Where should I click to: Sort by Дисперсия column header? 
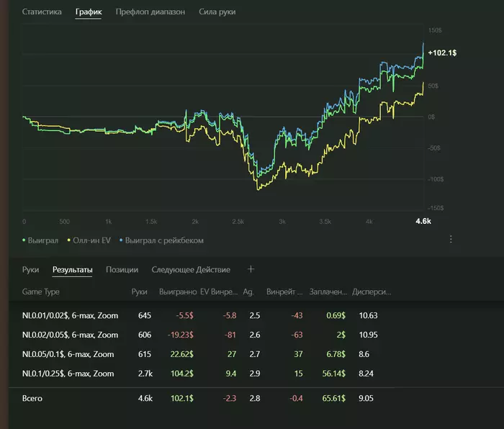point(372,292)
